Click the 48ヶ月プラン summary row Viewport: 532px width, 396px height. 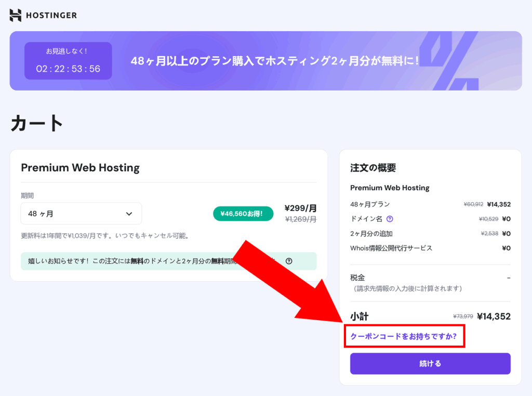[430, 204]
